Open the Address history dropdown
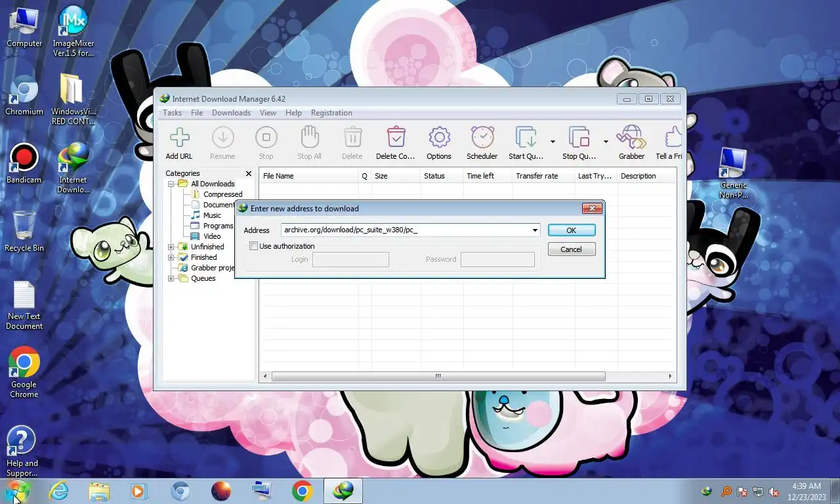 535,230
